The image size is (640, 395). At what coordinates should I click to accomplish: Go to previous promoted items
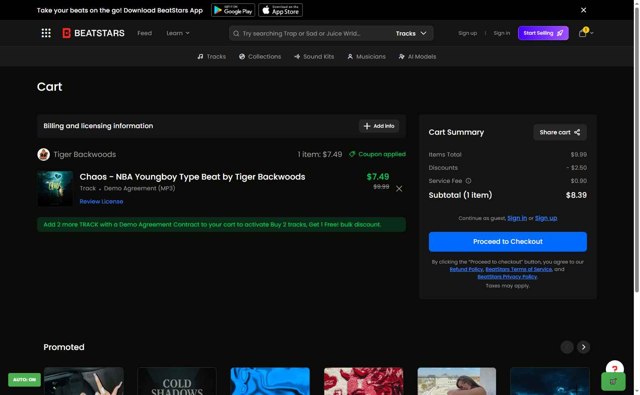pyautogui.click(x=567, y=347)
